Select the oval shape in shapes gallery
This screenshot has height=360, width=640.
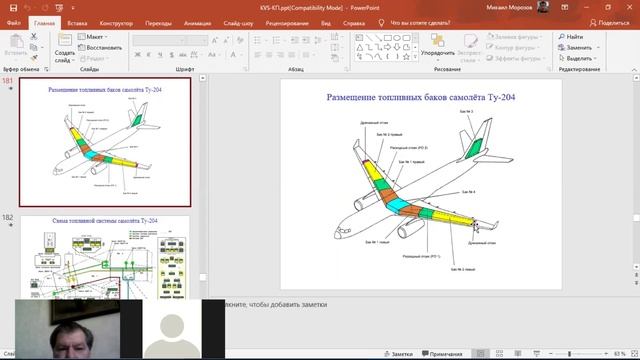tap(397, 38)
